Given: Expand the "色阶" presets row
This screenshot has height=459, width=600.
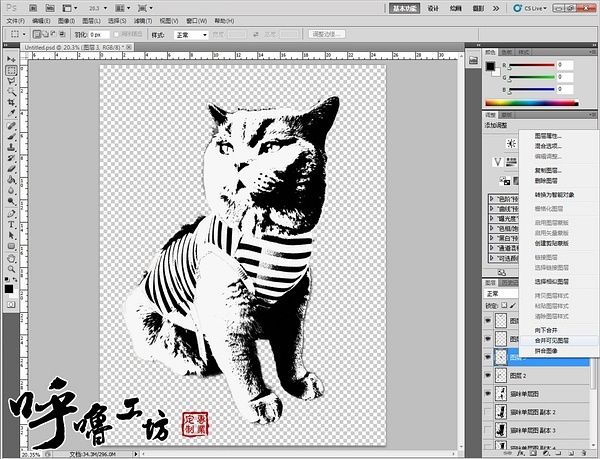Looking at the screenshot, I should (492, 199).
